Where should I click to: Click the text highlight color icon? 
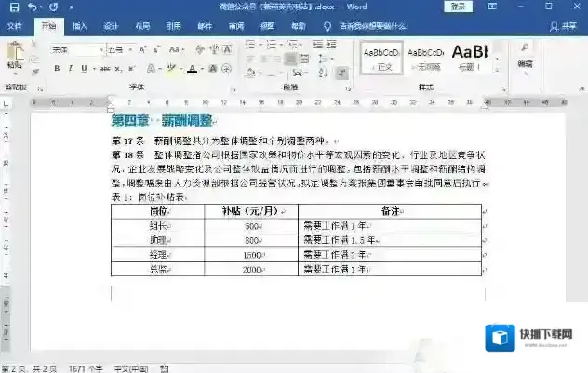tap(170, 68)
